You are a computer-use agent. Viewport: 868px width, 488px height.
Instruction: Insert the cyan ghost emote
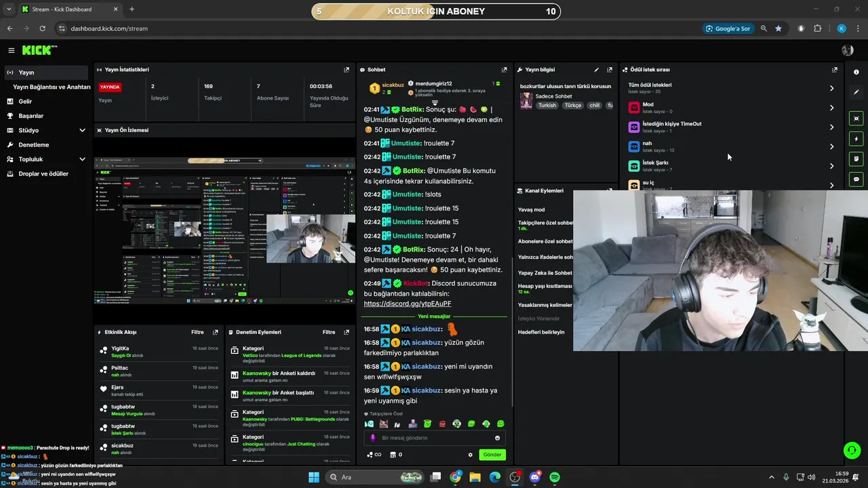coord(369,424)
